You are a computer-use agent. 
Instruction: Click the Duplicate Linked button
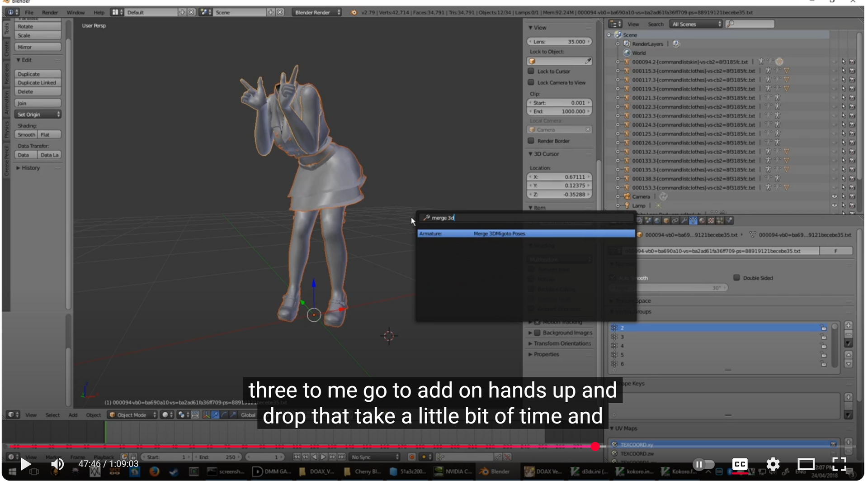coord(38,83)
